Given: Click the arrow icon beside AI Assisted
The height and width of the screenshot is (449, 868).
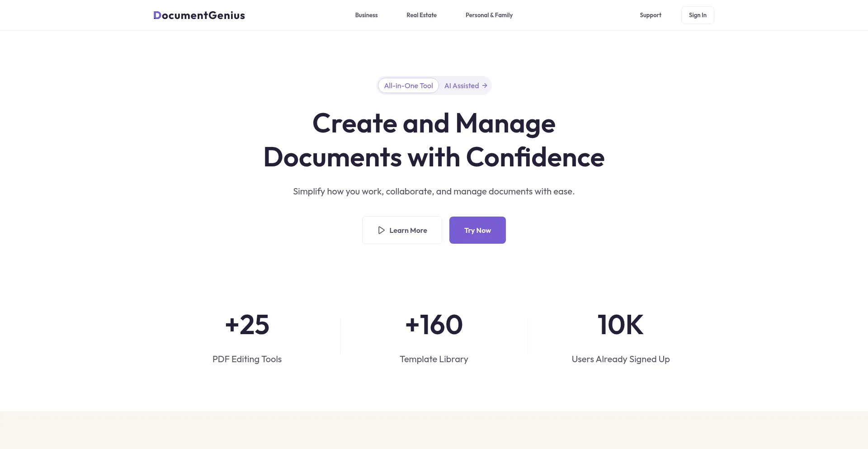Looking at the screenshot, I should point(485,85).
